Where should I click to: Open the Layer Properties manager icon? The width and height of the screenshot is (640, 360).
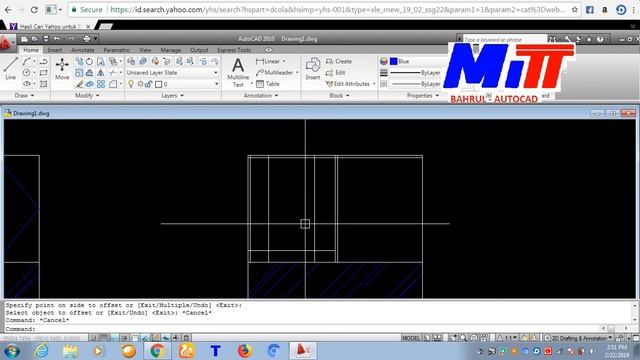coord(131,61)
